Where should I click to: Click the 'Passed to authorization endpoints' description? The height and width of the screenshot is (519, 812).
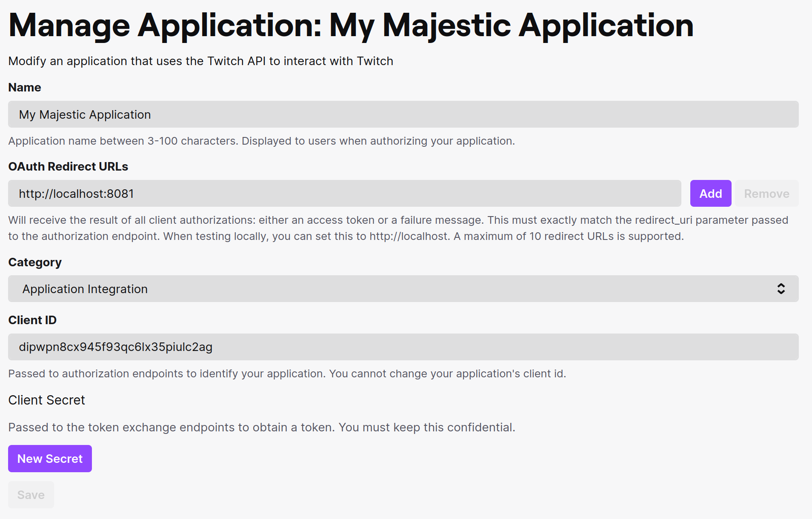click(287, 374)
